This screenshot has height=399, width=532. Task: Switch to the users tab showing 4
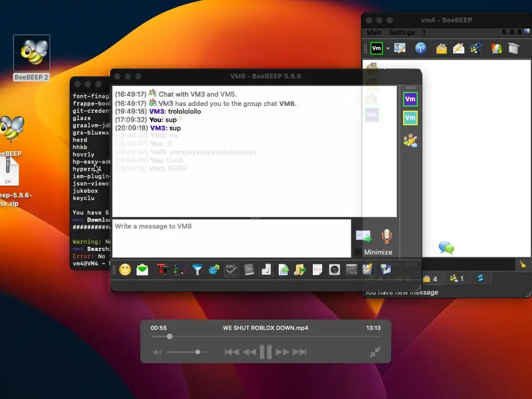(430, 279)
